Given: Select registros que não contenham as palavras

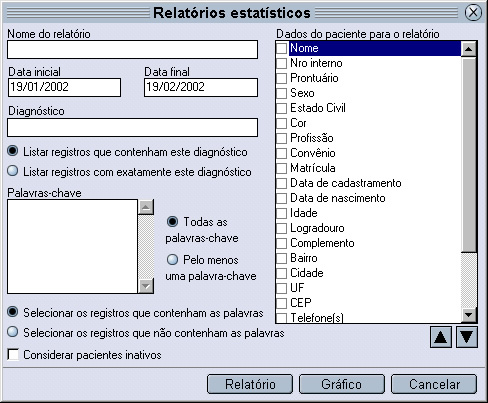Looking at the screenshot, I should pyautogui.click(x=13, y=332).
